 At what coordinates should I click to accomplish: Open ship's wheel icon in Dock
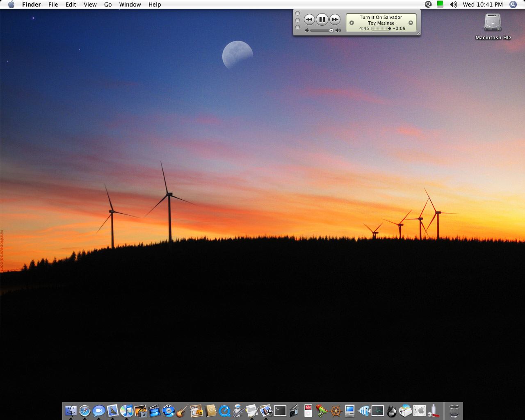click(336, 411)
